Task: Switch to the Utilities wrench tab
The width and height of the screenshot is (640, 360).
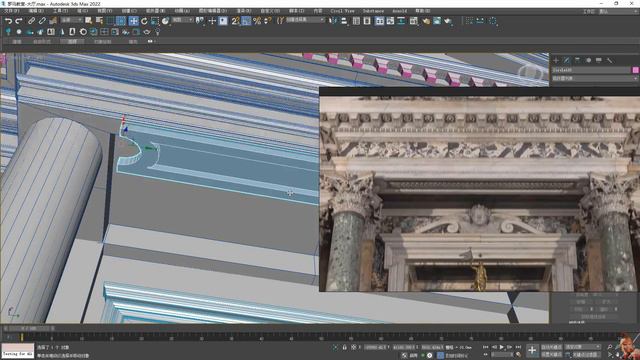Action: (x=609, y=60)
